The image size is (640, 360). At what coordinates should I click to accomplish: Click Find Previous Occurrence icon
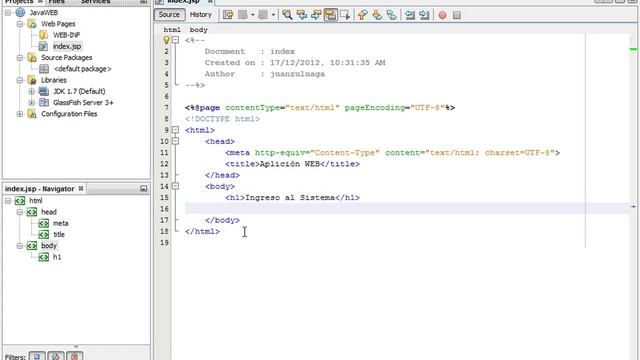[302, 15]
